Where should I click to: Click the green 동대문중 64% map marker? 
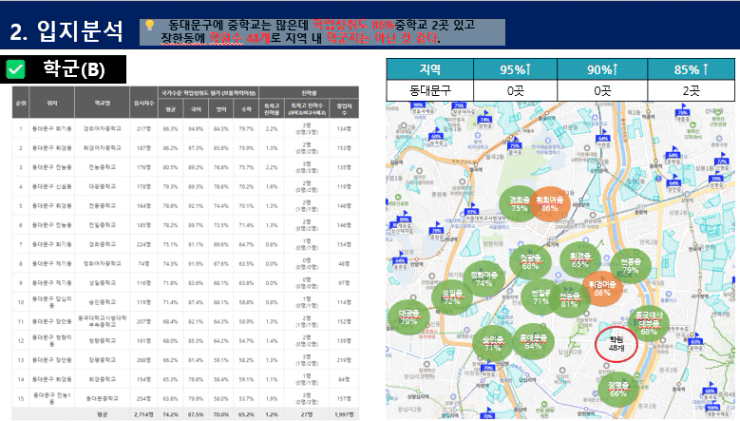point(533,342)
